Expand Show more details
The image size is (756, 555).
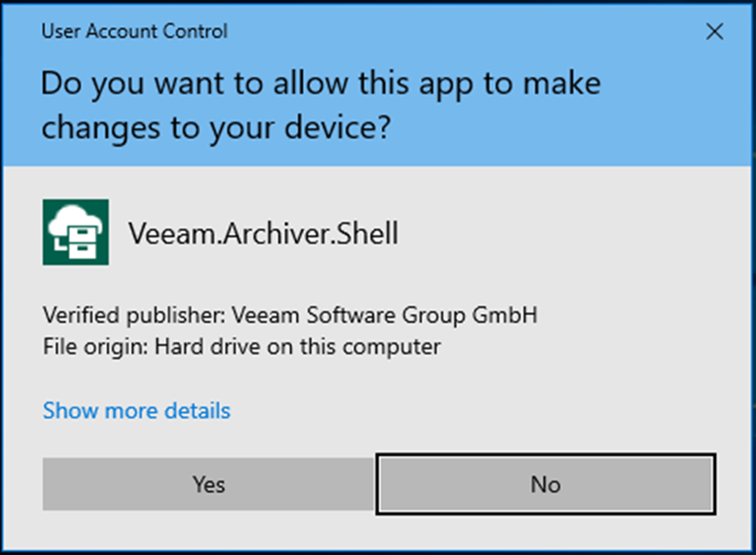click(137, 411)
